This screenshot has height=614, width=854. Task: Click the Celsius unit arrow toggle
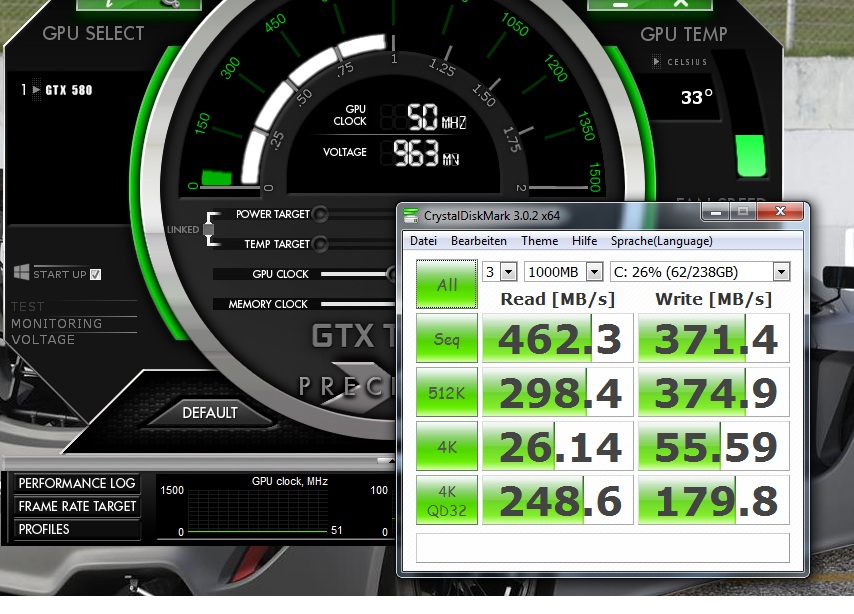[656, 62]
